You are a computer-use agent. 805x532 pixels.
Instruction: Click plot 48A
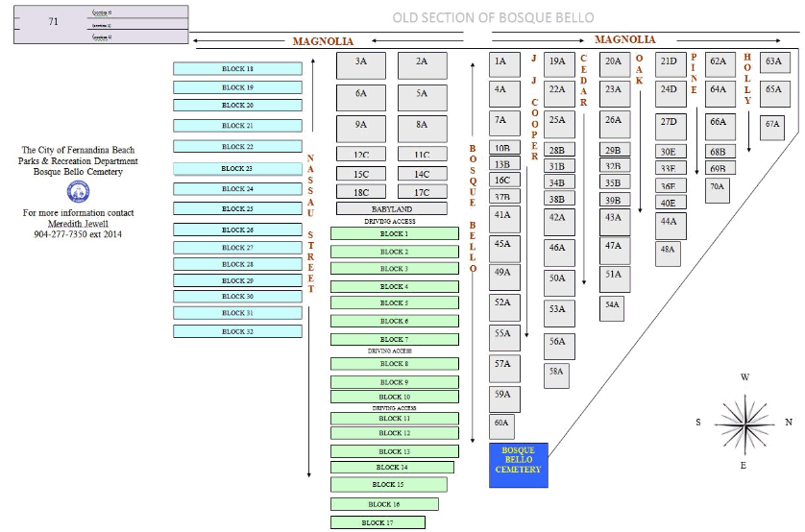point(669,252)
